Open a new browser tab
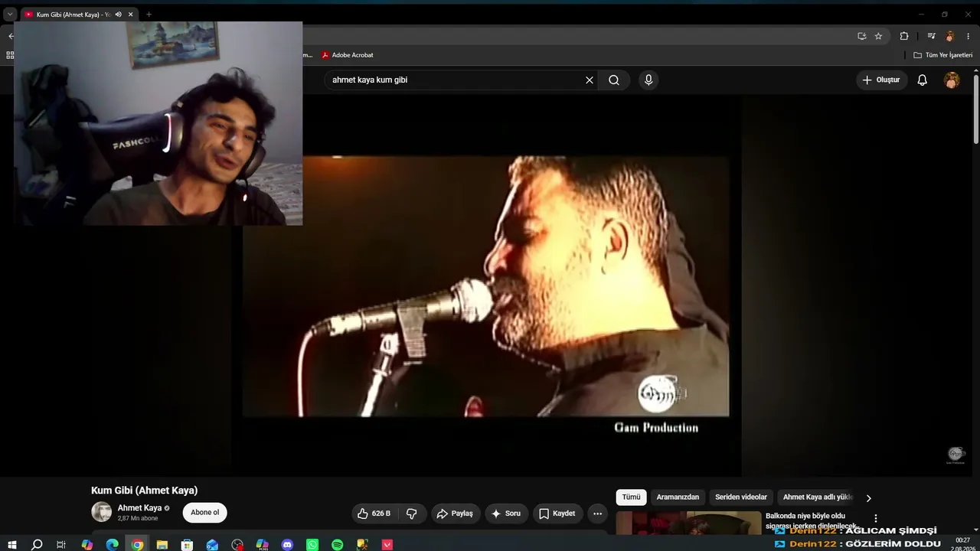 click(x=149, y=15)
